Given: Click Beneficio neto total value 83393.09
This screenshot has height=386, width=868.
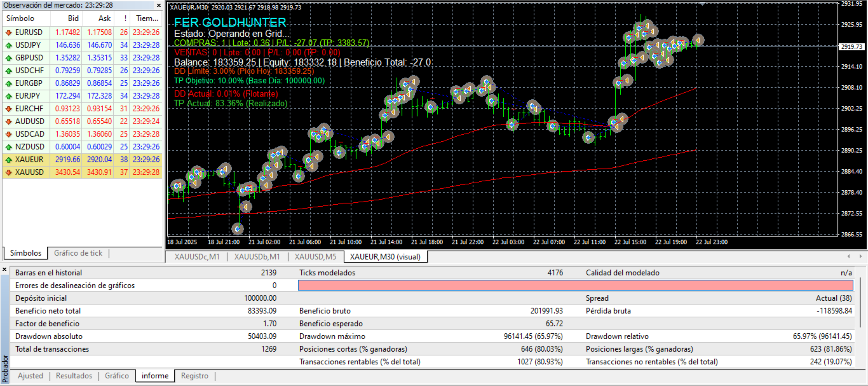Looking at the screenshot, I should [x=260, y=311].
